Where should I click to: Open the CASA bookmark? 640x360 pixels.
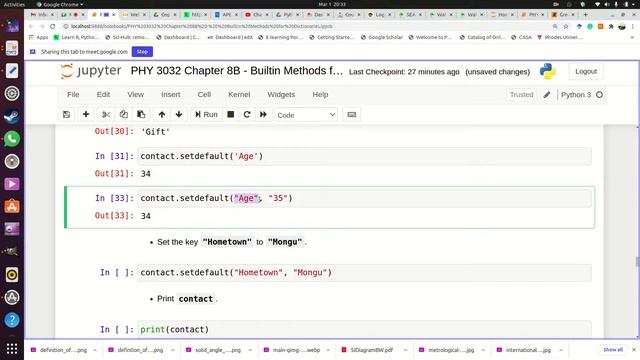click(522, 37)
